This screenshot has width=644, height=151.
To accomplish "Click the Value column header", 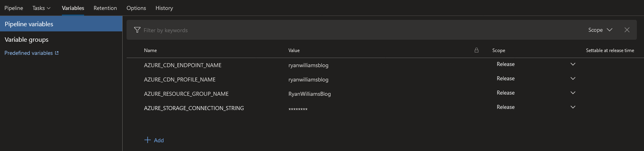I will click(x=294, y=50).
